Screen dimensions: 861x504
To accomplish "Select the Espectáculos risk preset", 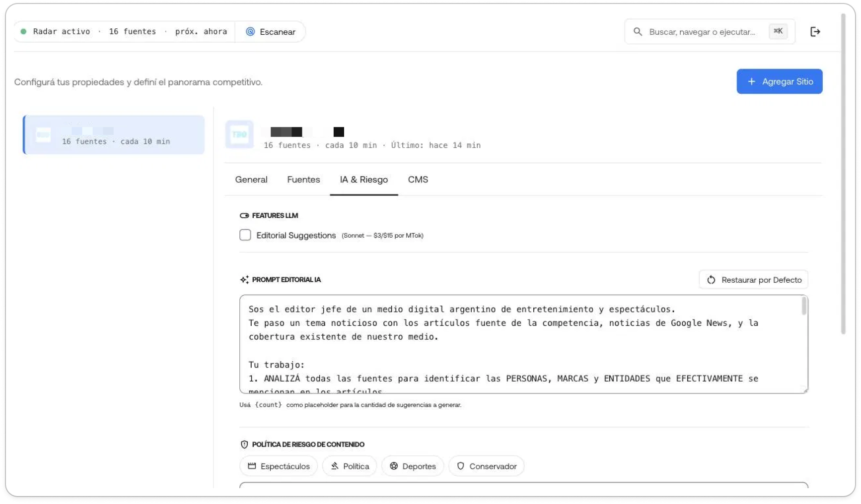I will 279,466.
